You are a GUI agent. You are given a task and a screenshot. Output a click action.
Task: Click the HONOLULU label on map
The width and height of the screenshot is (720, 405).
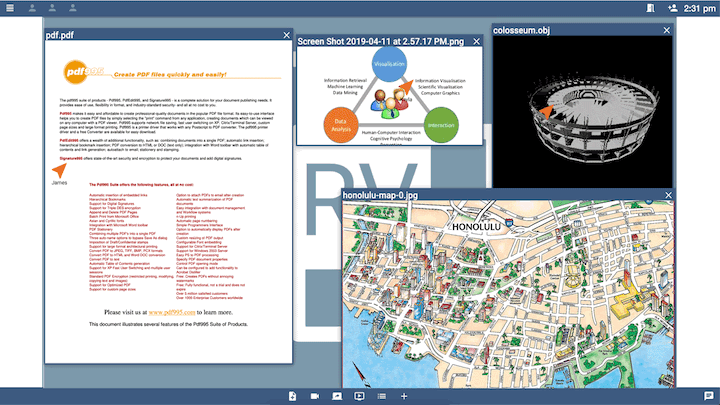pyautogui.click(x=476, y=227)
